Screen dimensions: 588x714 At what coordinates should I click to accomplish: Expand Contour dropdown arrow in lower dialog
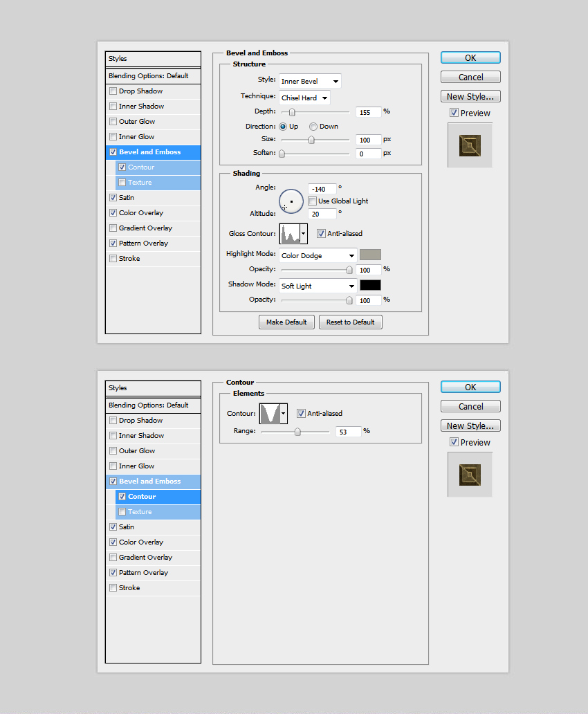(x=284, y=414)
